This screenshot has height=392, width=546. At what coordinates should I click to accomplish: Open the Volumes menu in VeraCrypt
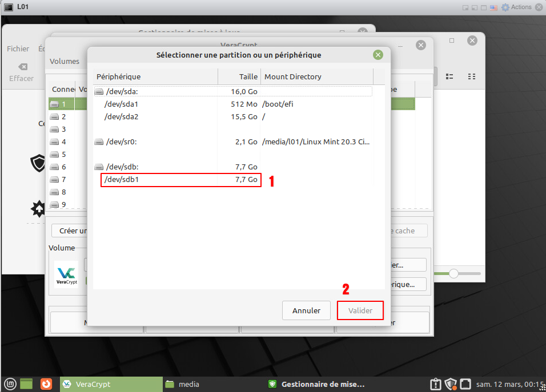tap(65, 62)
